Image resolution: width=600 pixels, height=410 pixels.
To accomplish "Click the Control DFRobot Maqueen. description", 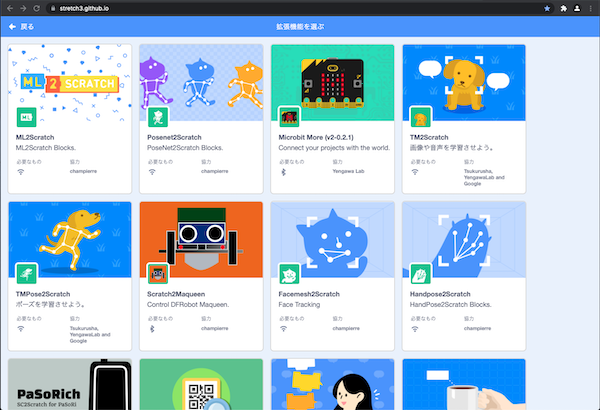I will pyautogui.click(x=188, y=304).
